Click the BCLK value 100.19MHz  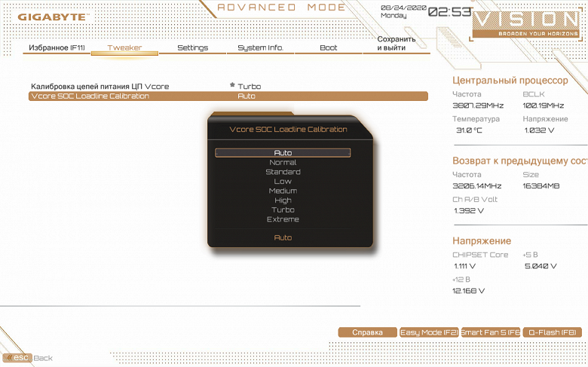(543, 106)
